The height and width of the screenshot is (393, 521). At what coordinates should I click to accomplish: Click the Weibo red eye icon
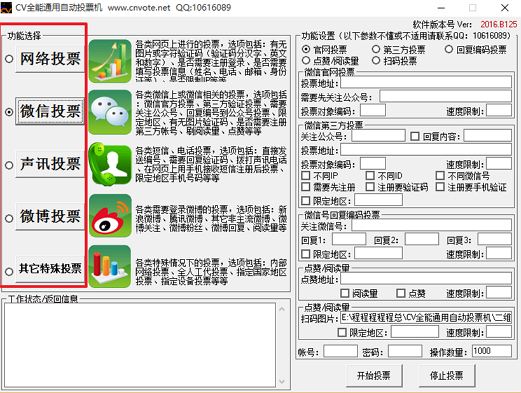pos(110,216)
